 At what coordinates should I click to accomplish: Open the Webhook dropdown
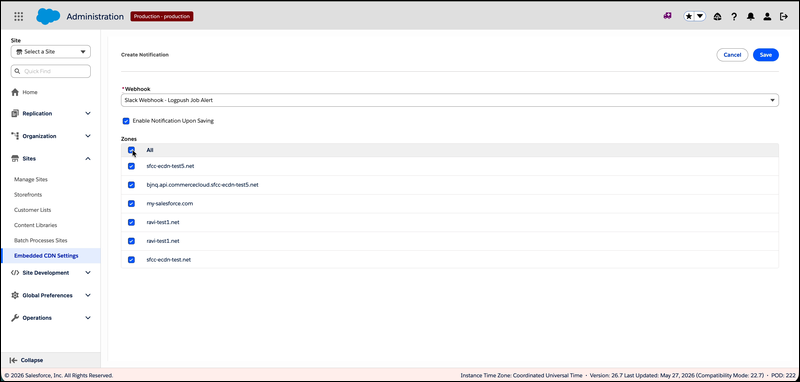coord(449,100)
